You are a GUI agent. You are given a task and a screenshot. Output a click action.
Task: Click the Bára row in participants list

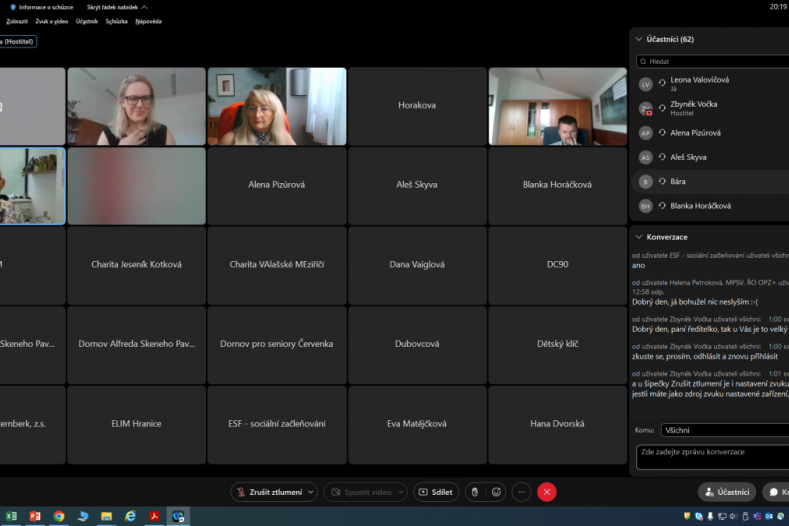click(x=711, y=181)
